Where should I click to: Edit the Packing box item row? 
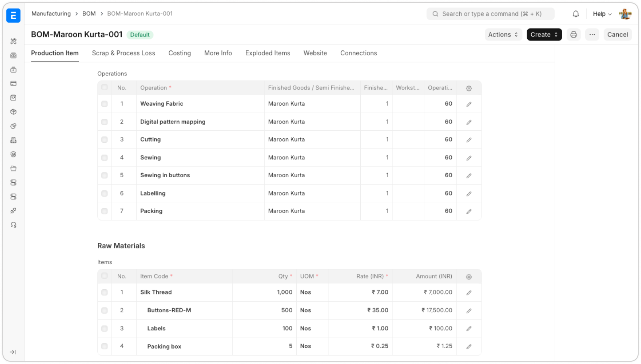(469, 347)
